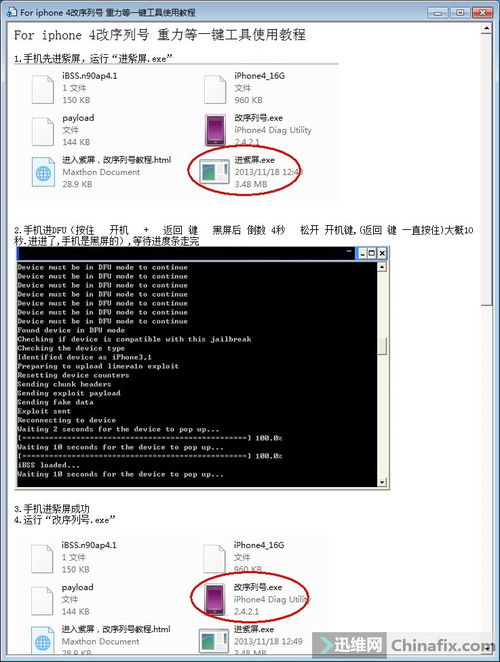Click the window title bar document icon

(13, 12)
